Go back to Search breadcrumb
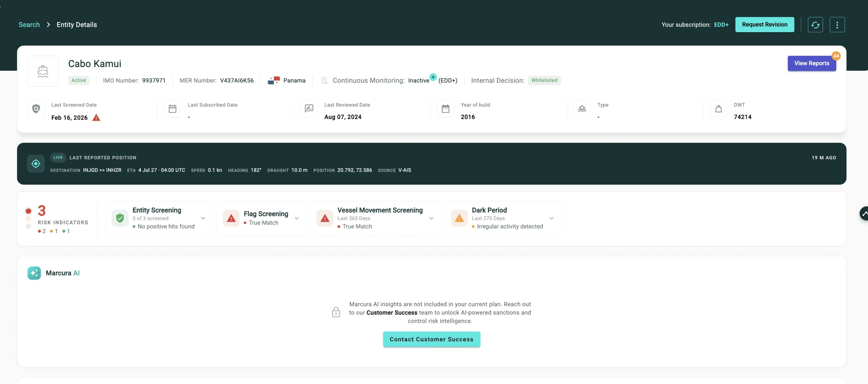The width and height of the screenshot is (868, 384). [x=29, y=25]
